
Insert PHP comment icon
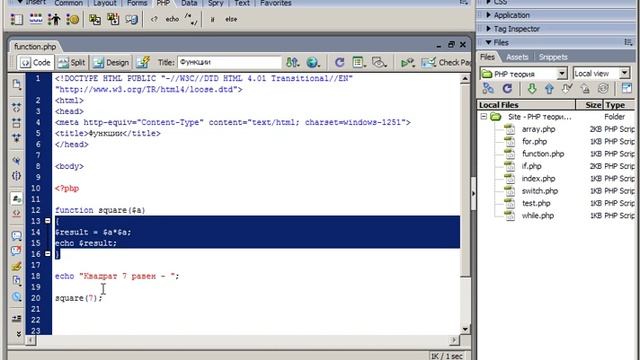coord(191,19)
